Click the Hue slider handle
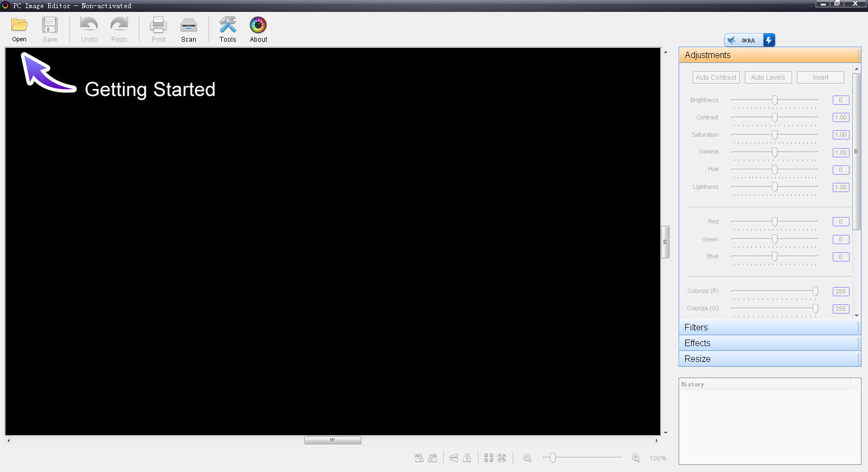The width and height of the screenshot is (868, 472). click(775, 169)
